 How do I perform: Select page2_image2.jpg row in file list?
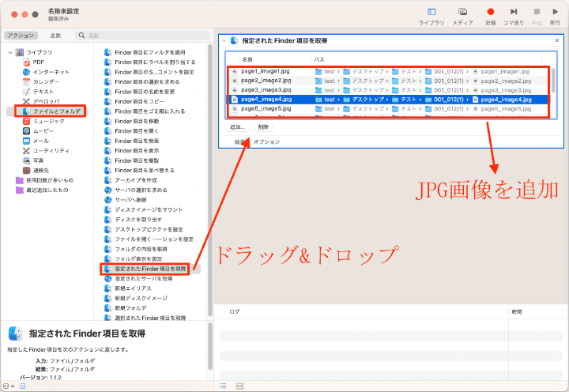[269, 81]
